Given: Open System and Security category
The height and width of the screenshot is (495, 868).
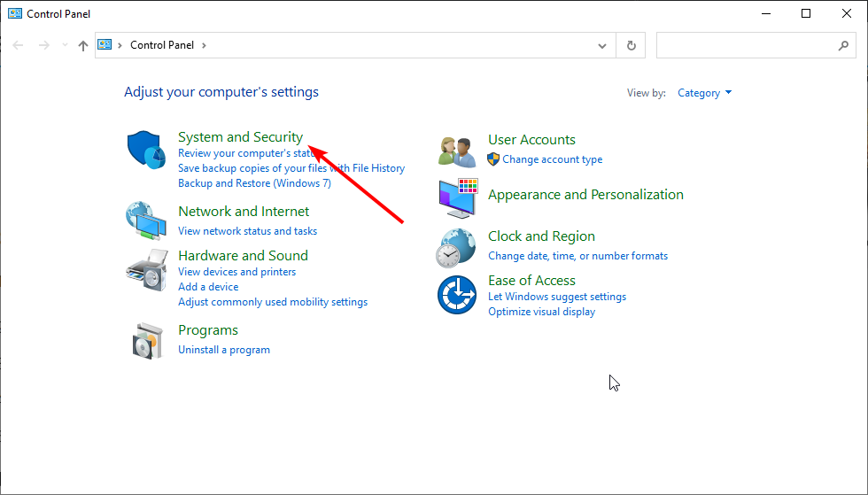Looking at the screenshot, I should (240, 136).
